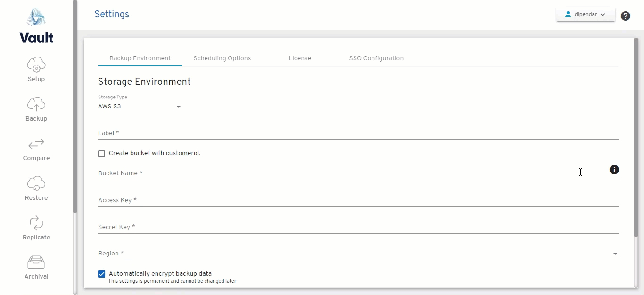Uncheck Automatically encrypt backup data
644x295 pixels.
(101, 274)
